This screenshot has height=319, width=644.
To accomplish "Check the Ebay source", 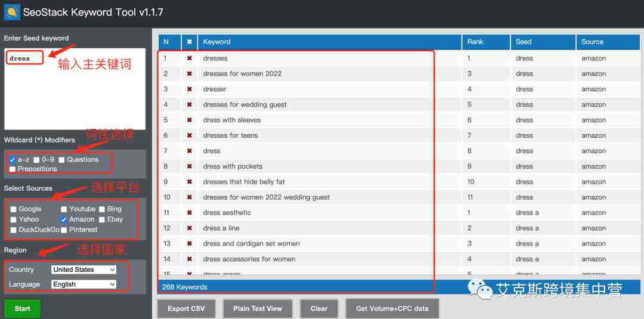I will pos(102,219).
